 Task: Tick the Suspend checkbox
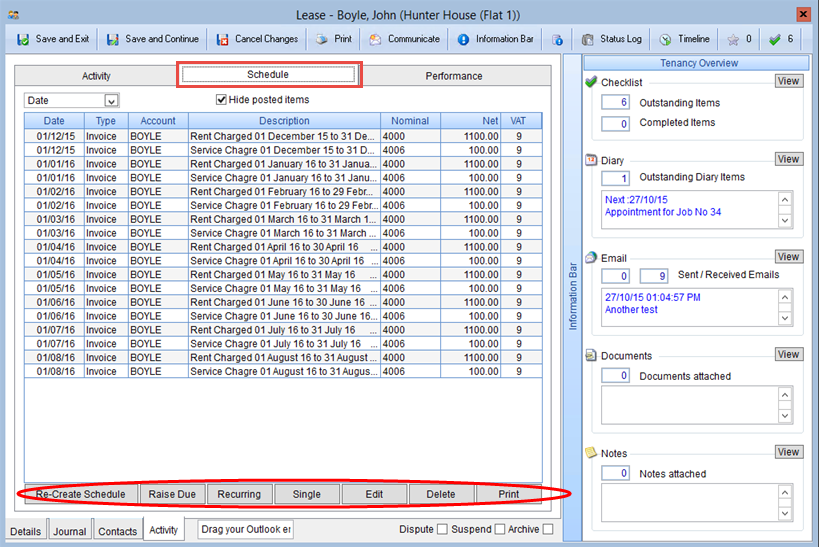(x=499, y=529)
